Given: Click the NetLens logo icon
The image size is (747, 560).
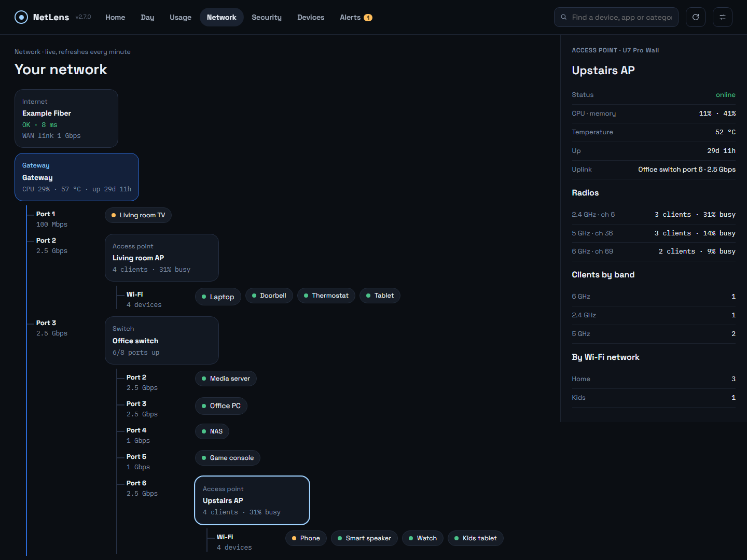Looking at the screenshot, I should point(21,17).
